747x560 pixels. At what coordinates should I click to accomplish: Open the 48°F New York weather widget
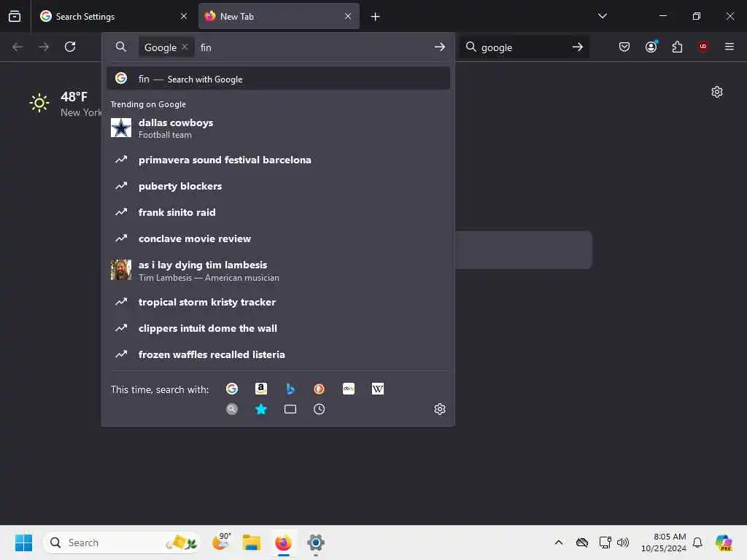click(x=65, y=104)
